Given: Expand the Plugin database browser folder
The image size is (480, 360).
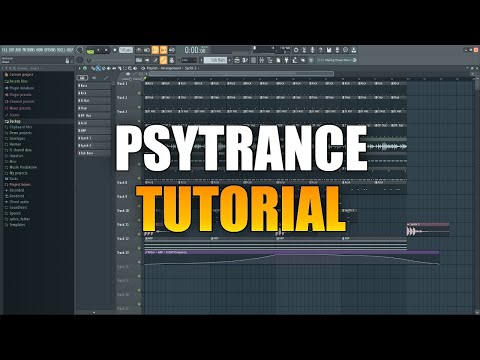Looking at the screenshot, I should click(x=19, y=88).
